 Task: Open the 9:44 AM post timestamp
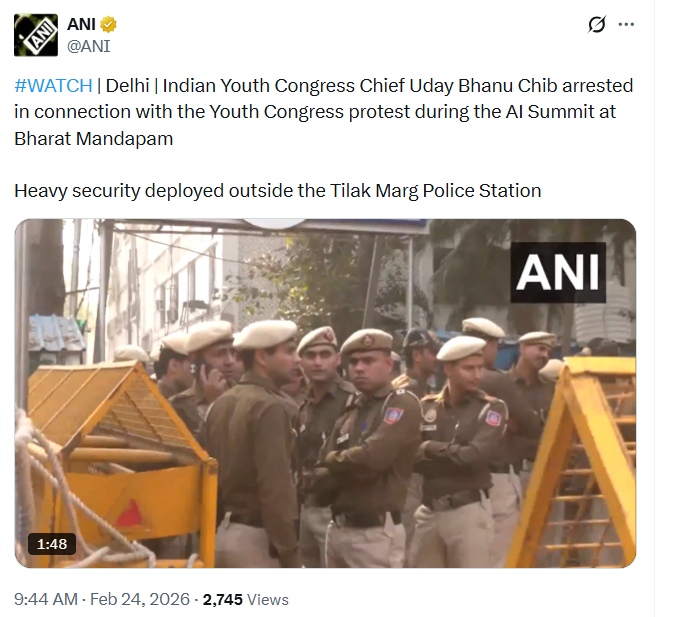click(46, 599)
